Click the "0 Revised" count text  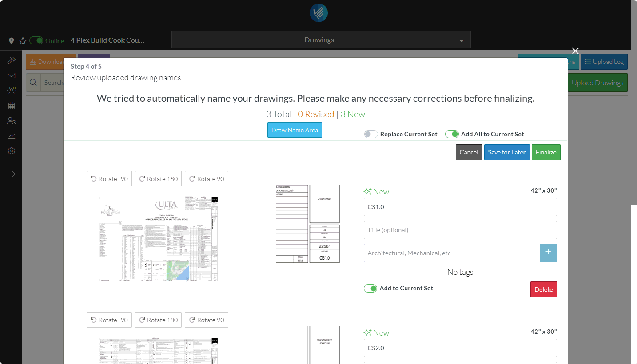click(316, 114)
